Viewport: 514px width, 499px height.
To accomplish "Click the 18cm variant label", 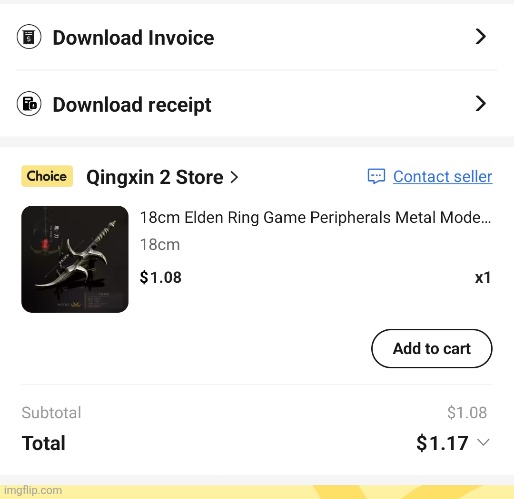I will coord(160,245).
